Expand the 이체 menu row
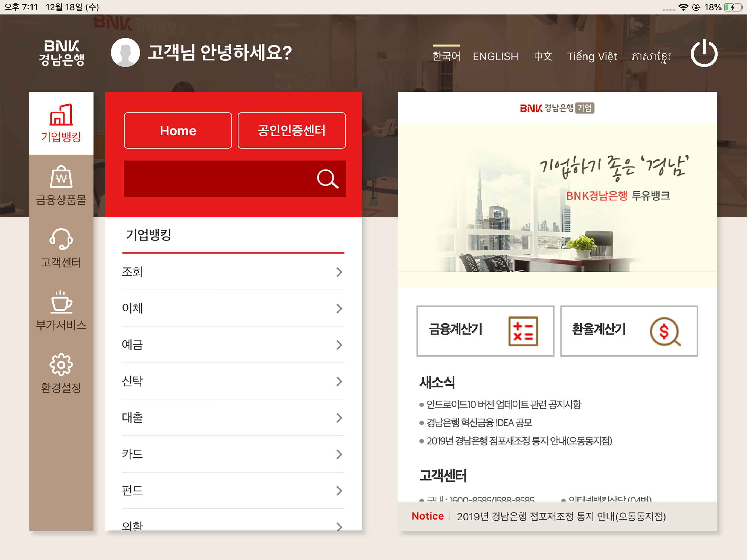The width and height of the screenshot is (747, 560). (233, 308)
